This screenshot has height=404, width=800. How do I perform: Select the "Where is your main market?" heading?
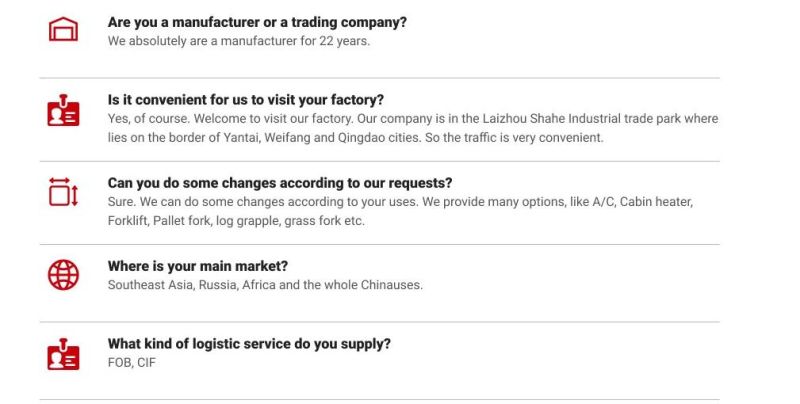197,266
